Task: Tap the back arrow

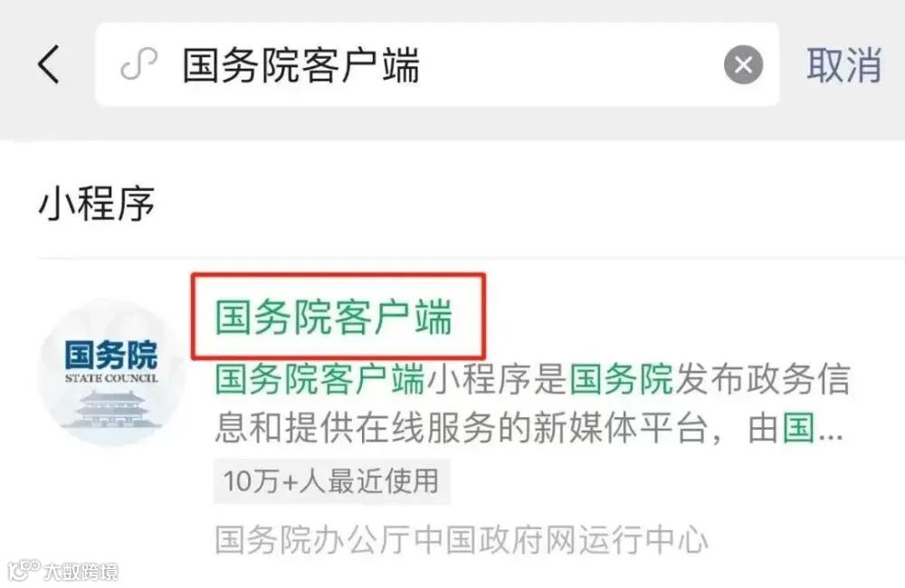Action: (x=49, y=64)
